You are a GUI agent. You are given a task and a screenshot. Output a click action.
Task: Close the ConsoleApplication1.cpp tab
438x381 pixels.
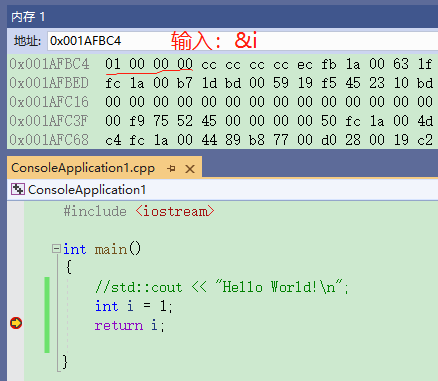click(x=190, y=169)
